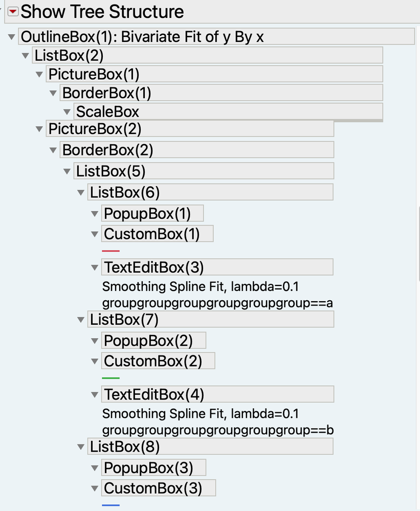This screenshot has width=420, height=511.
Task: Click the green line swatch under CustomBox(2)
Action: pos(111,378)
